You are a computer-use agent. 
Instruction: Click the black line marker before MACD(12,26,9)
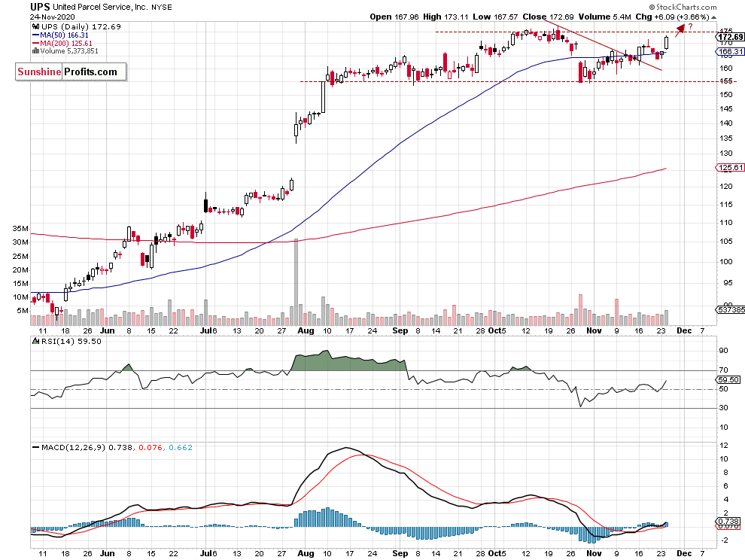point(35,447)
